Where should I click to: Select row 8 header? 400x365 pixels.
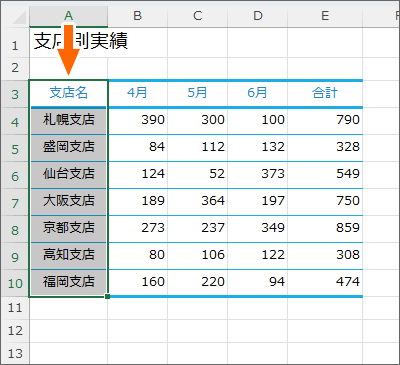point(15,229)
